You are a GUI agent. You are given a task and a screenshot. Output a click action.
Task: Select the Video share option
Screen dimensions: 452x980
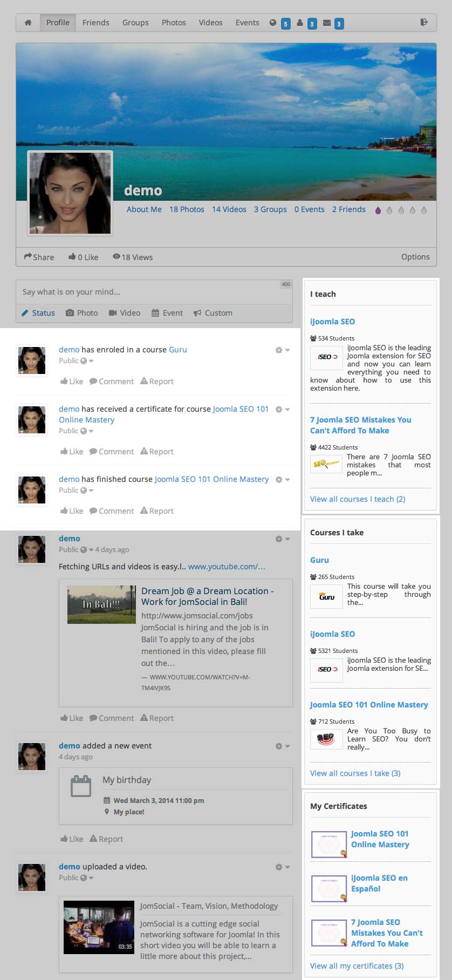coord(125,313)
